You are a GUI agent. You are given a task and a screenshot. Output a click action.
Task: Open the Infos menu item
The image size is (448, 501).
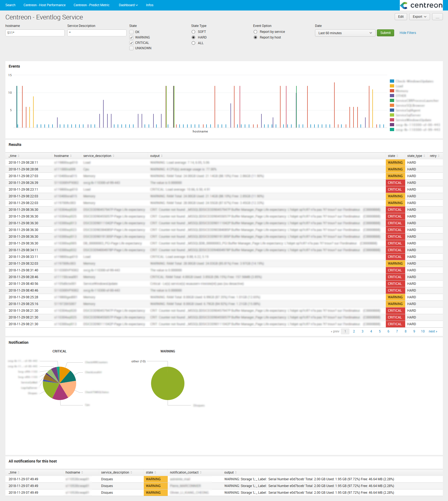click(x=150, y=5)
